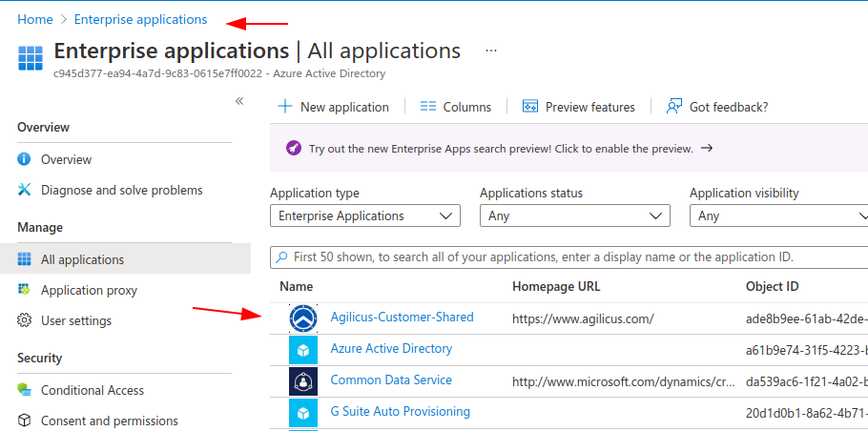Image resolution: width=868 pixels, height=431 pixels.
Task: Click the search magnifier icon in search box
Action: [282, 257]
